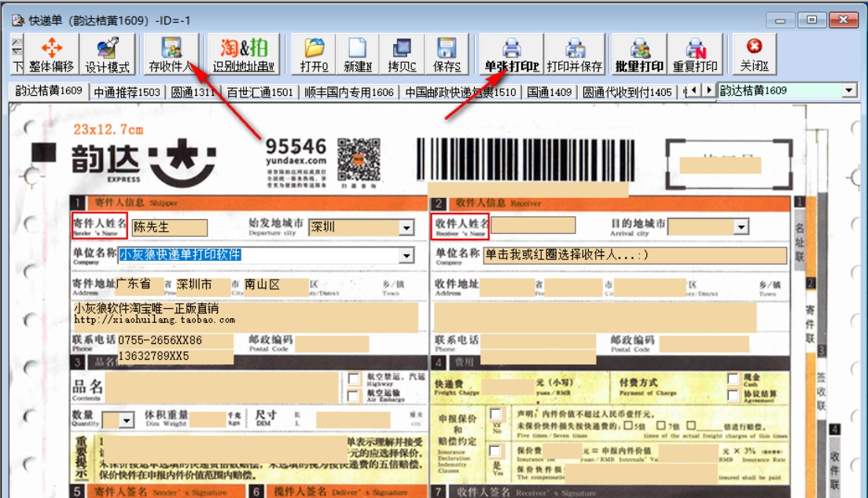Click the red-boxed 寄件人姓名 label
This screenshot has width=868, height=498.
coord(100,225)
